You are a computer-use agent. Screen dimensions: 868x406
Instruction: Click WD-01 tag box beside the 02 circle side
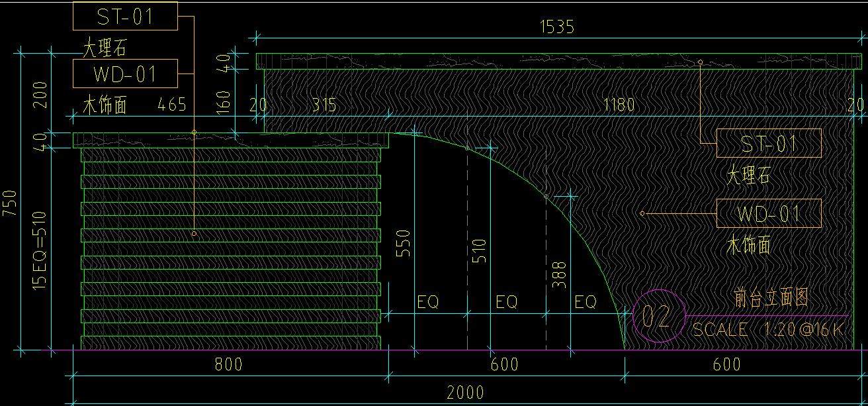tap(769, 213)
